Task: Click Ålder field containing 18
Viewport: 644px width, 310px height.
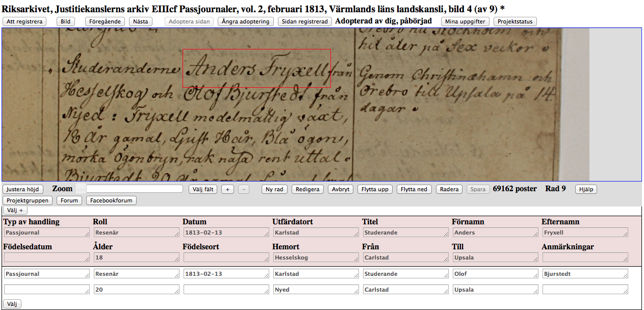Action: tap(137, 257)
